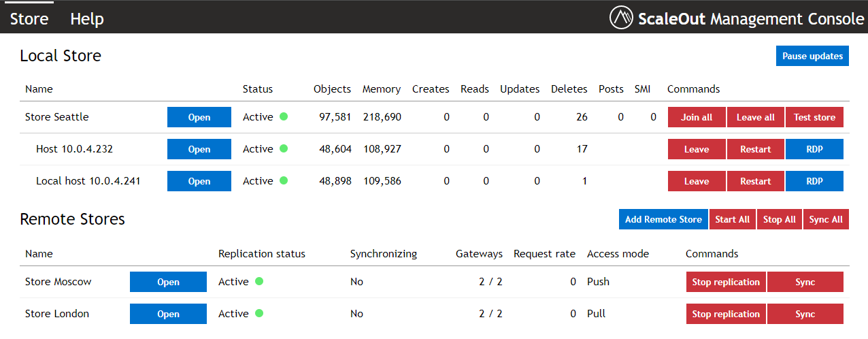Click green status dot for Host 10.0.4.232
Viewport: 868px width, 339px height.
284,148
